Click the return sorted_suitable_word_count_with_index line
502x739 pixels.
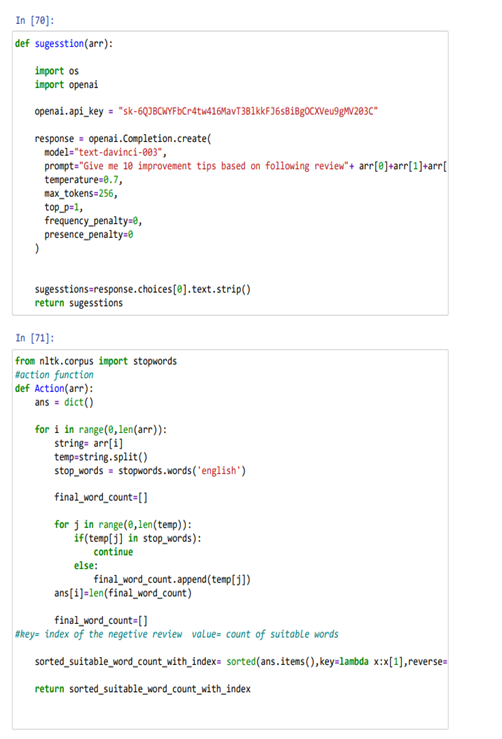tap(143, 689)
